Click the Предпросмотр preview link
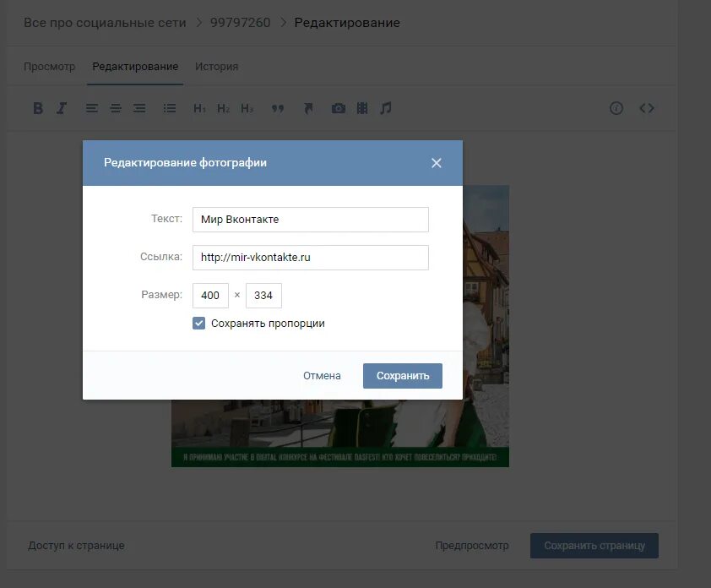Image resolution: width=711 pixels, height=588 pixels. coord(472,546)
